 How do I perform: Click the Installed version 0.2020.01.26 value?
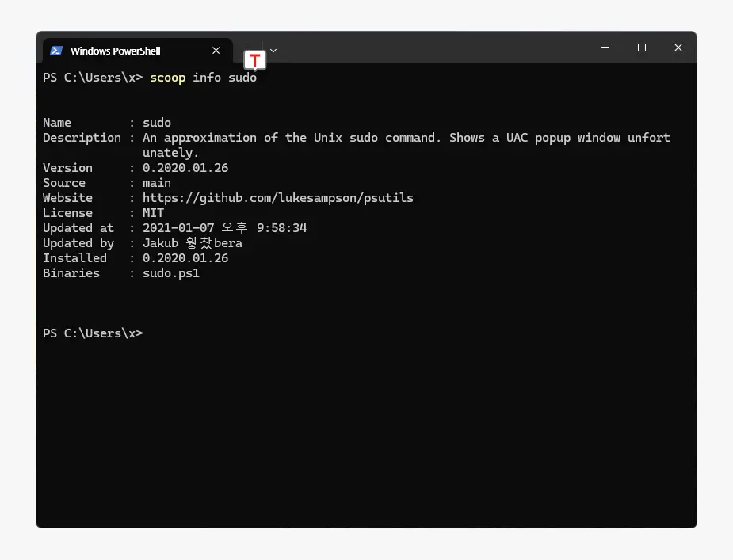pos(185,258)
